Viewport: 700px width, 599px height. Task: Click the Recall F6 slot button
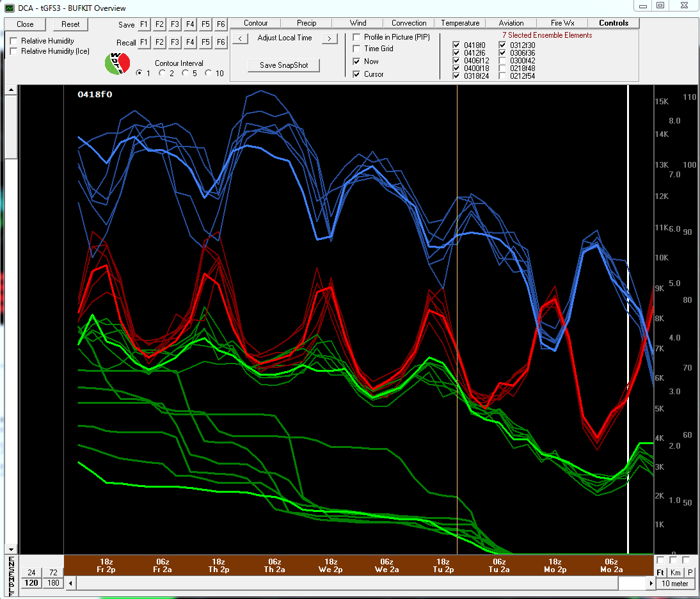[x=221, y=42]
